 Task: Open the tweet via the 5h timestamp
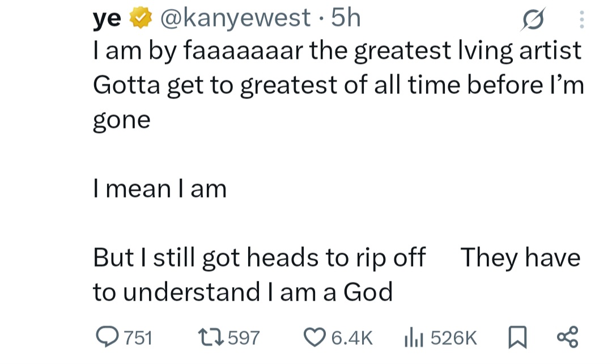[x=346, y=19]
